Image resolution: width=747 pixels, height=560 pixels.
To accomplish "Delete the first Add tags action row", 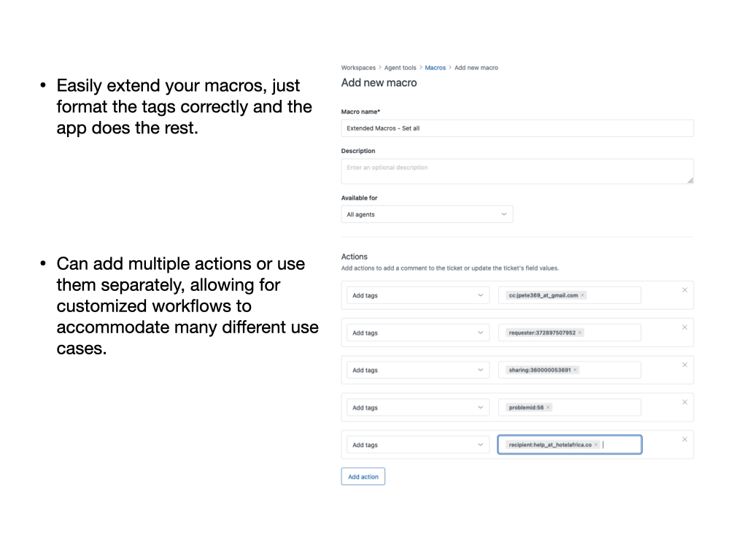I will (684, 288).
